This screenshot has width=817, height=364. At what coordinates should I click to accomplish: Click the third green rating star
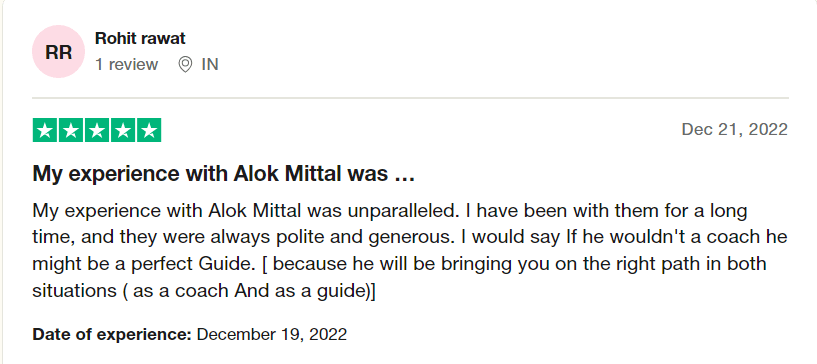(97, 130)
